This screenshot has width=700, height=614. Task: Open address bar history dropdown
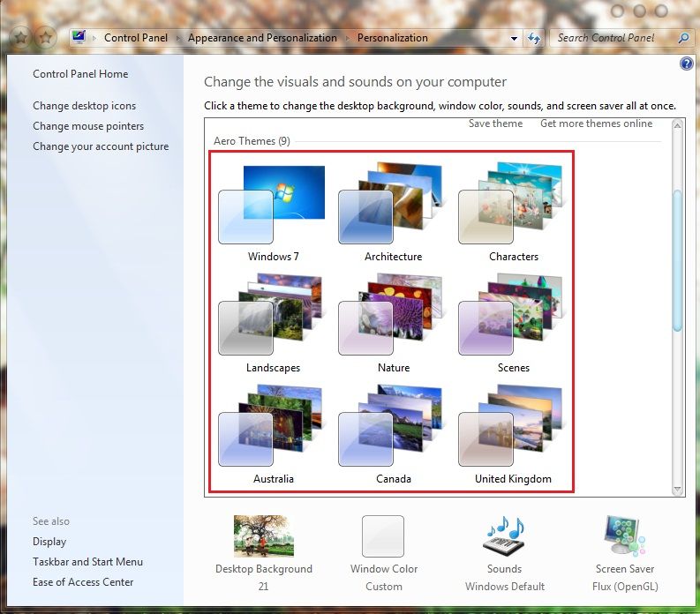[515, 39]
